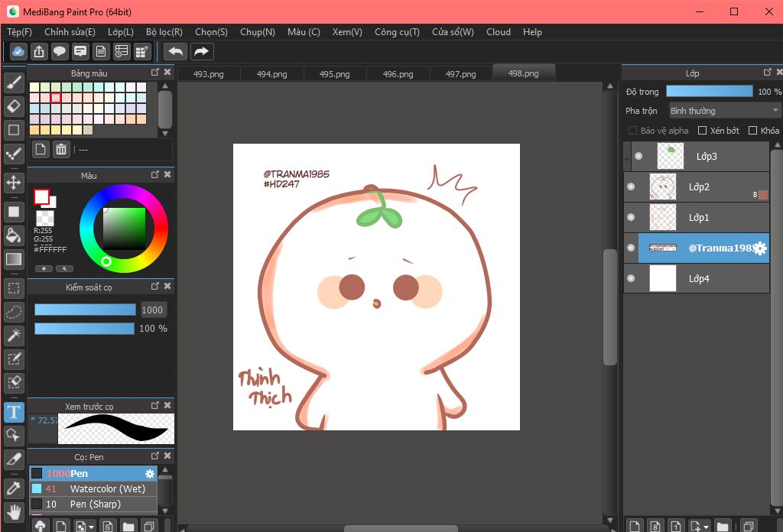
Task: Pop out the Màu panel
Action: (x=154, y=175)
